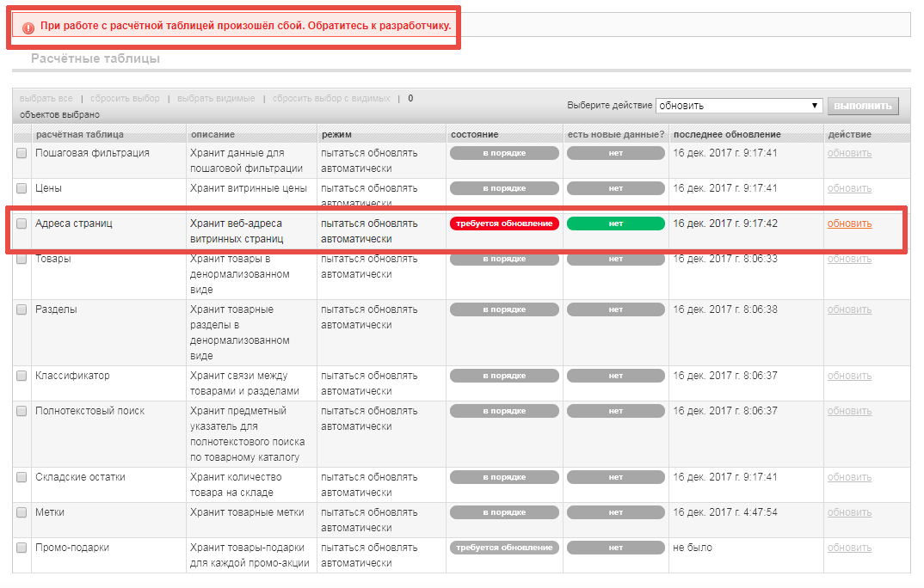The width and height of the screenshot is (924, 588).
Task: Click the выбрать все link
Action: (46, 98)
